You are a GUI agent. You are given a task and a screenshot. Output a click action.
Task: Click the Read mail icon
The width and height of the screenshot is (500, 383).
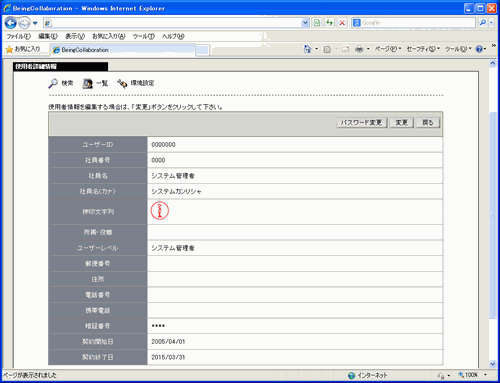(x=345, y=49)
